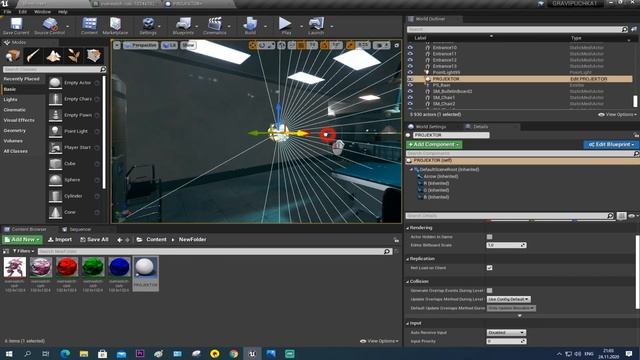Click Add New in Content Browser
This screenshot has width=640, height=360.
pos(22,240)
